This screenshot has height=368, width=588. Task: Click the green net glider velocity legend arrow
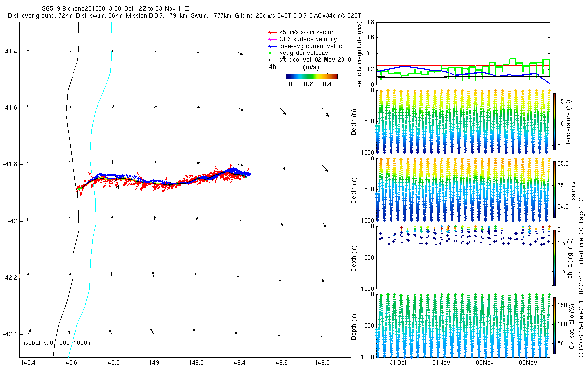pyautogui.click(x=272, y=53)
